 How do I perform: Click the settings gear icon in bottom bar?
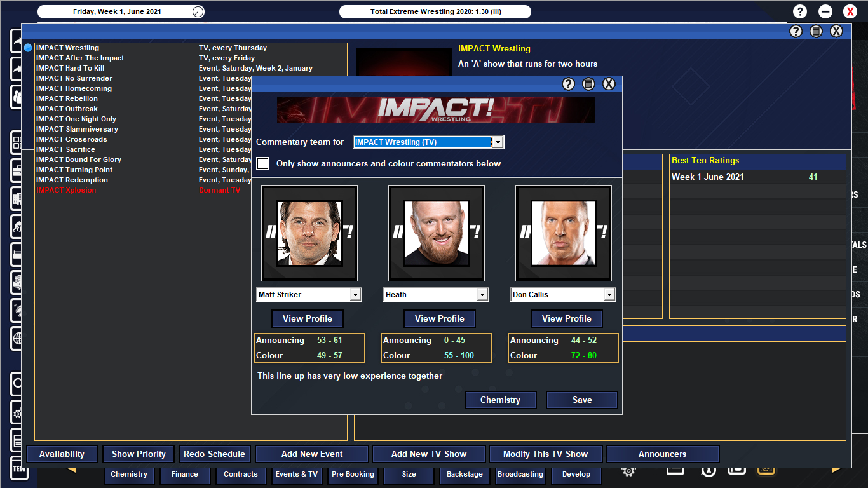coord(628,470)
